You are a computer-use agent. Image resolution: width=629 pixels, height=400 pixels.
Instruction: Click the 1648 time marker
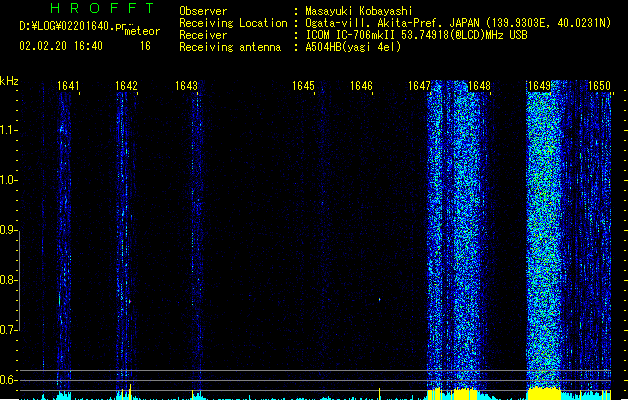[x=479, y=86]
